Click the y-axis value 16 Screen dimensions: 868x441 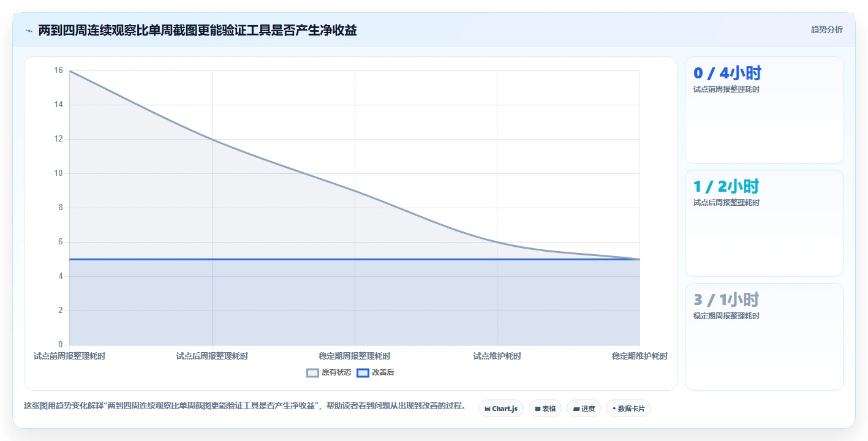click(x=58, y=70)
